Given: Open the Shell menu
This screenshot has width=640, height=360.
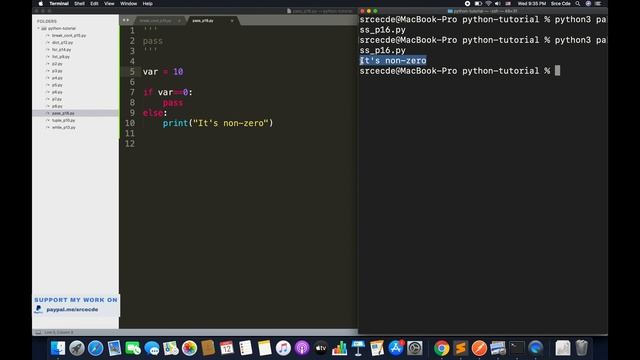Looking at the screenshot, I should point(79,4).
